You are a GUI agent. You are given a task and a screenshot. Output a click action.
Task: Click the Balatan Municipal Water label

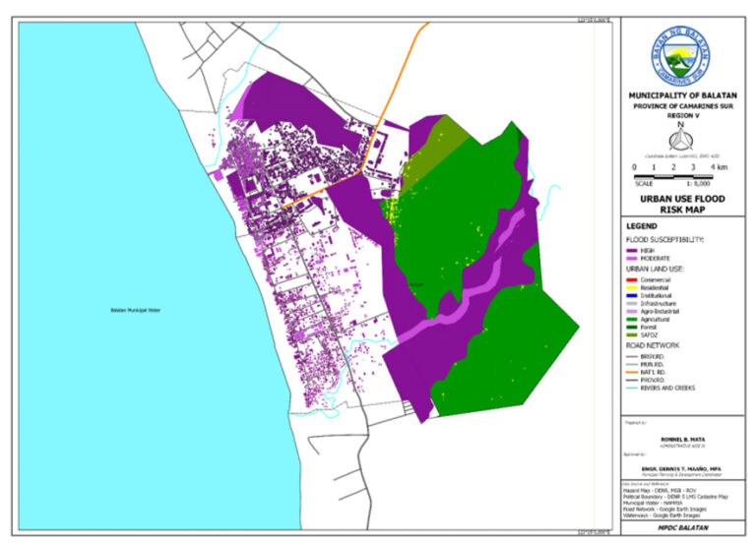click(x=134, y=312)
